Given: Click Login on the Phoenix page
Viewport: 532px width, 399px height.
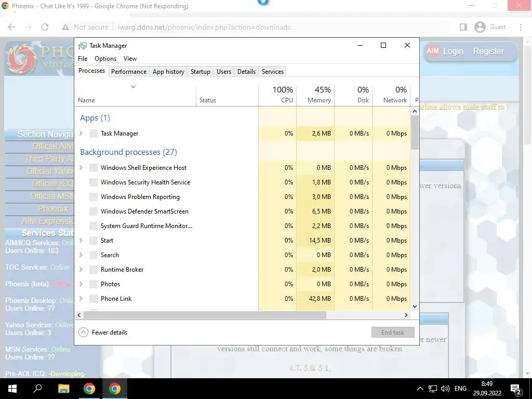Looking at the screenshot, I should tap(453, 51).
